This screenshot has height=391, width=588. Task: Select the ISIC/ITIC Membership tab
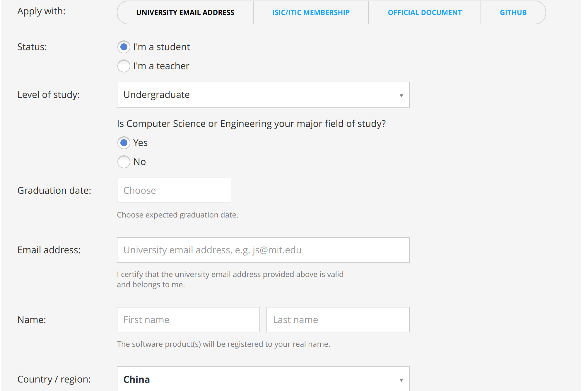(x=311, y=13)
